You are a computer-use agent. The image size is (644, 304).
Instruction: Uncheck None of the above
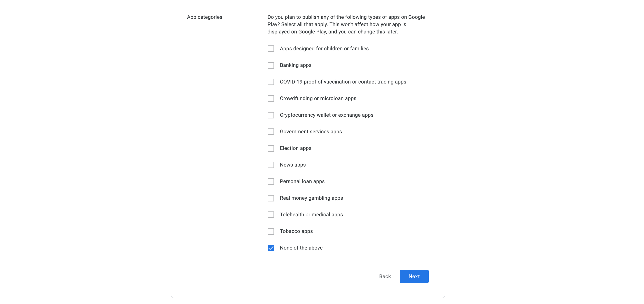pyautogui.click(x=271, y=248)
